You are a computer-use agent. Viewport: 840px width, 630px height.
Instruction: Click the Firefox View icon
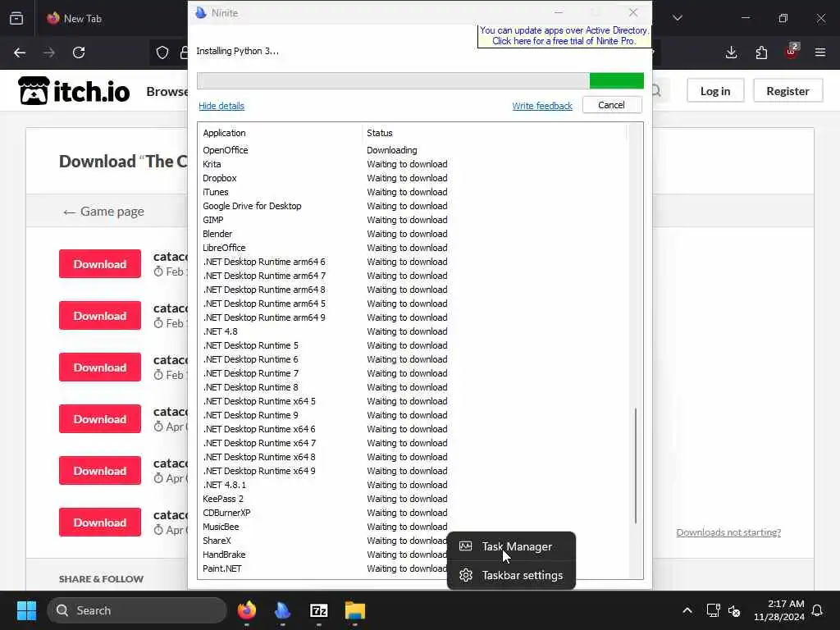pyautogui.click(x=16, y=18)
